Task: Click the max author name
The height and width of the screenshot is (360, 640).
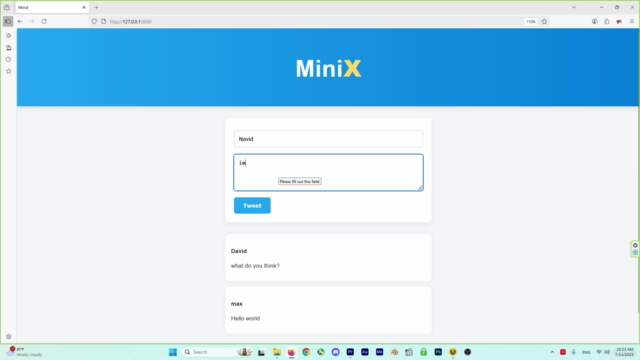Action: pos(237,304)
